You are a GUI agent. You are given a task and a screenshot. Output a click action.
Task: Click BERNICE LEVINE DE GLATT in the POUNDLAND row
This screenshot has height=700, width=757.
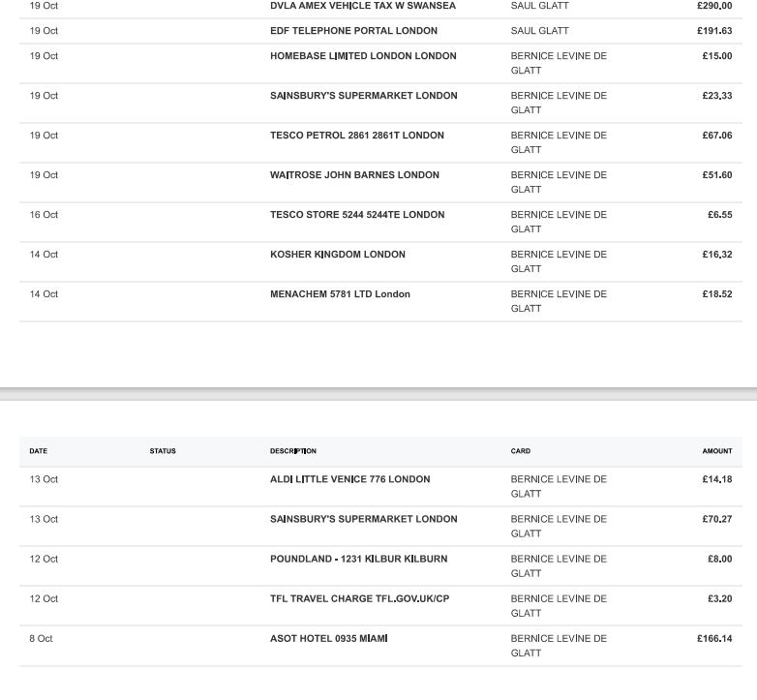559,565
